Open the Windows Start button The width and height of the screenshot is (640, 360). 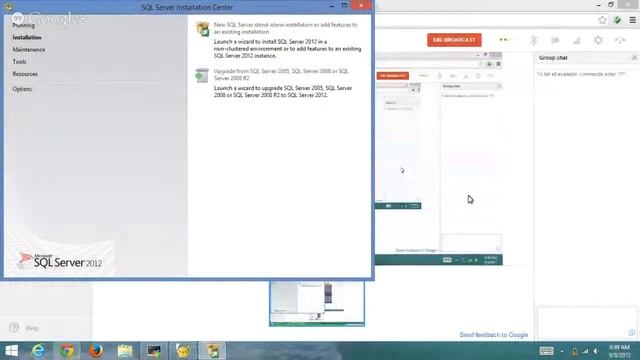coord(11,351)
